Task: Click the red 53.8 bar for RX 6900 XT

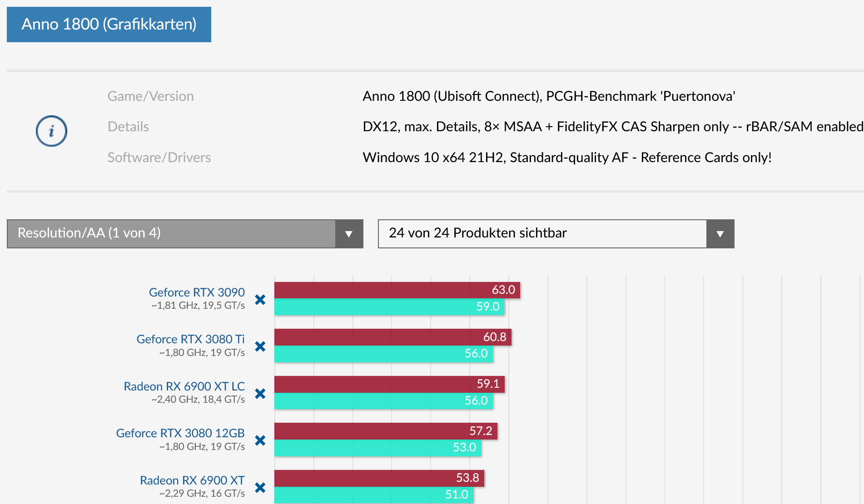Action: tap(379, 478)
